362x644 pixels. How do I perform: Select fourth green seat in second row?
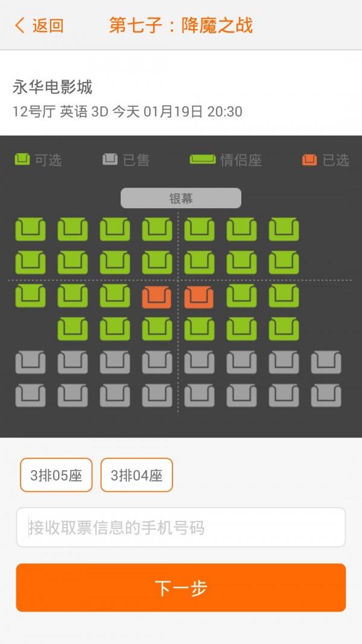[x=157, y=263]
